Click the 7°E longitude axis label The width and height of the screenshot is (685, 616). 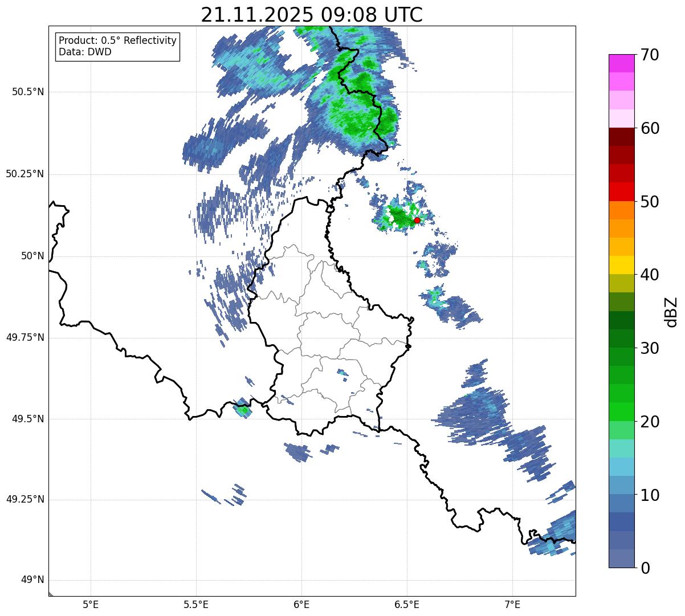click(512, 604)
